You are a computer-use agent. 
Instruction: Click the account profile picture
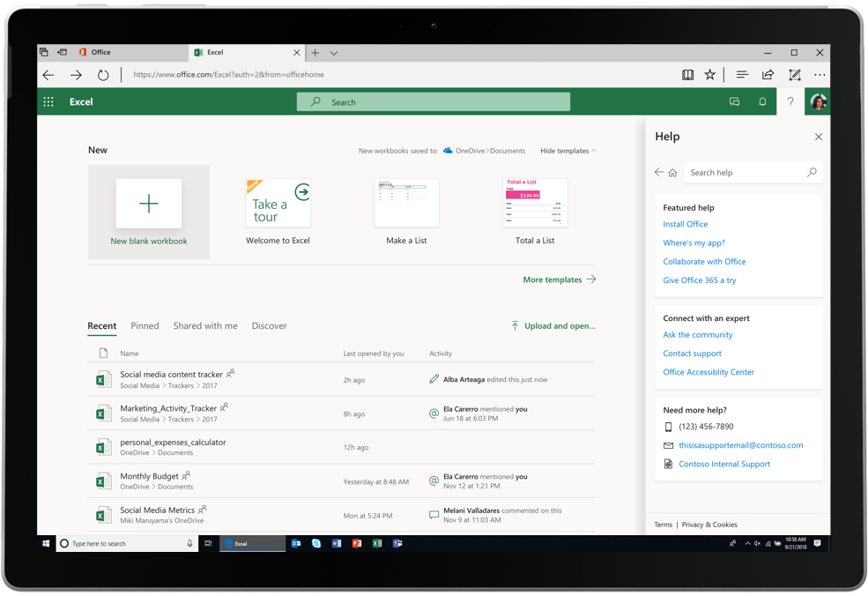817,101
